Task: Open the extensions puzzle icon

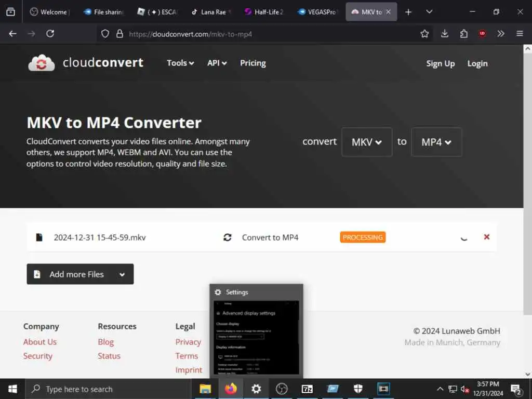Action: 464,34
